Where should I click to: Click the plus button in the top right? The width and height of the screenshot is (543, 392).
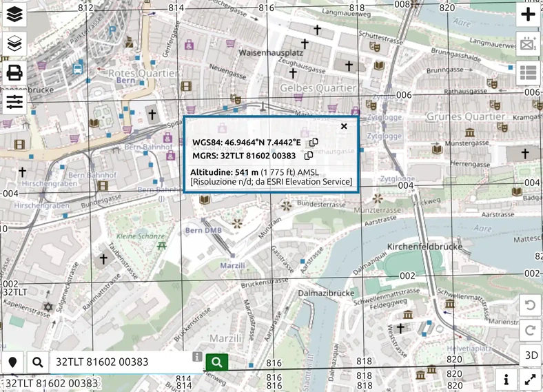pos(528,14)
